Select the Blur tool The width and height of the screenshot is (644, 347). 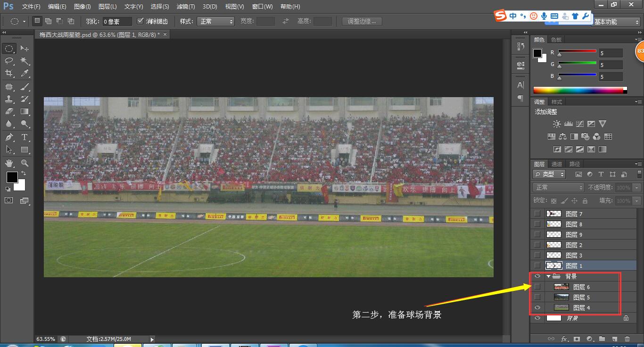pyautogui.click(x=9, y=124)
